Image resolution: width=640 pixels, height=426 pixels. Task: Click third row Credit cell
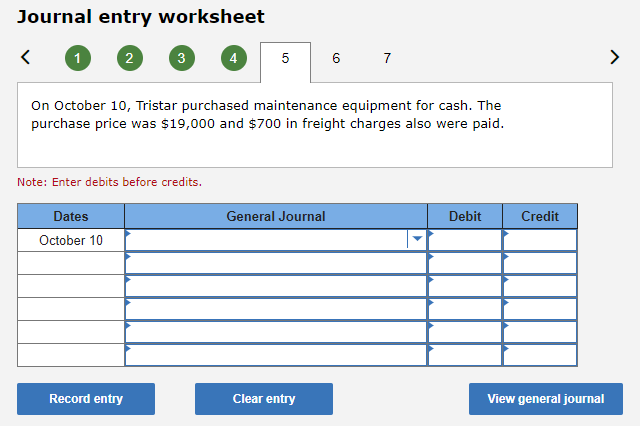pyautogui.click(x=540, y=286)
